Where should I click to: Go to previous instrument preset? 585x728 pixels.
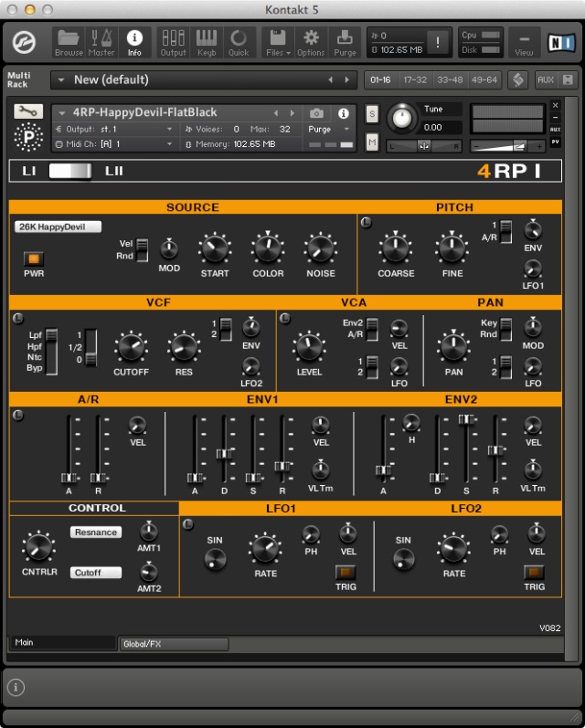pyautogui.click(x=276, y=113)
